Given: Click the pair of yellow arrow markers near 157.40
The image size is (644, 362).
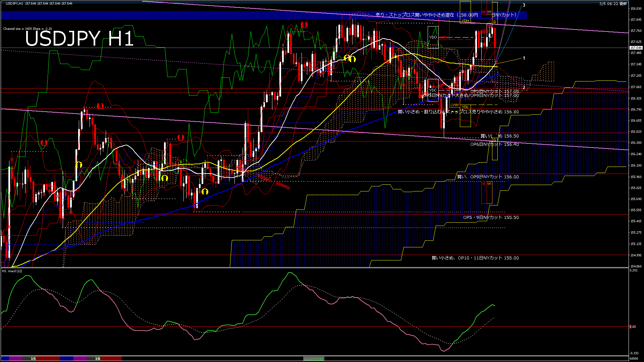Looking at the screenshot, I should pos(350,59).
